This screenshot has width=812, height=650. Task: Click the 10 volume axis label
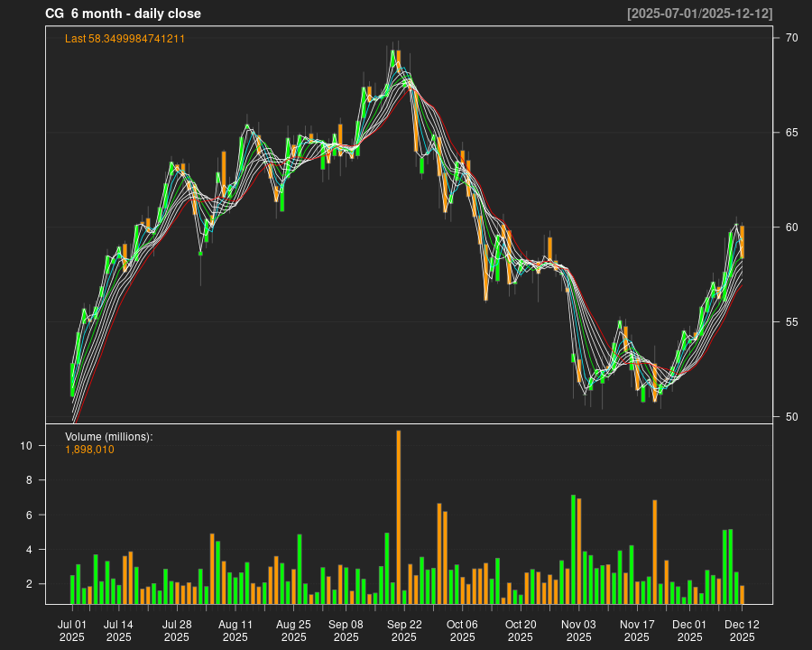pyautogui.click(x=27, y=446)
